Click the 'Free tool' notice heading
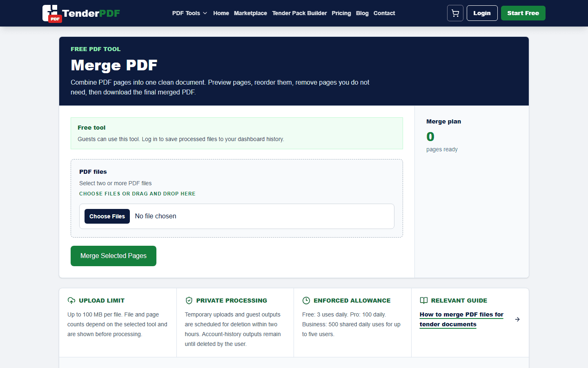 91,128
